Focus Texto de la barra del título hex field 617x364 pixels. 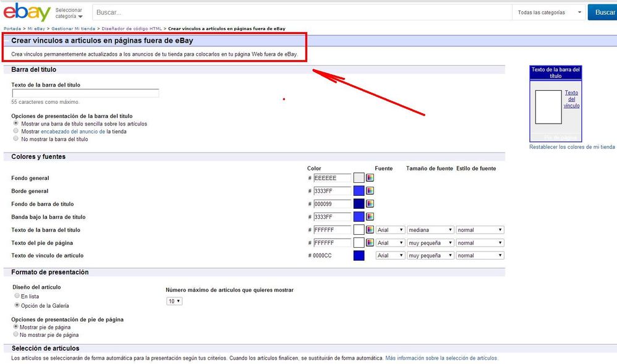click(332, 230)
